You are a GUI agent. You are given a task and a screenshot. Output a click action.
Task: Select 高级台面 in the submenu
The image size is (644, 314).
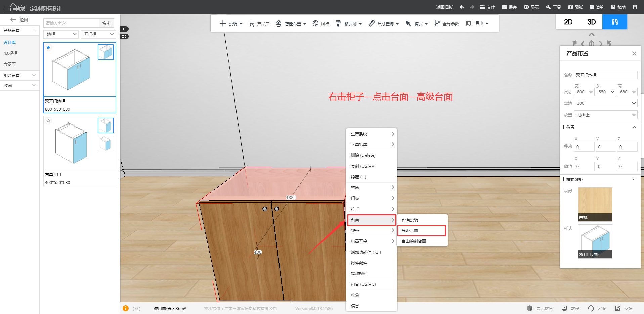(422, 230)
